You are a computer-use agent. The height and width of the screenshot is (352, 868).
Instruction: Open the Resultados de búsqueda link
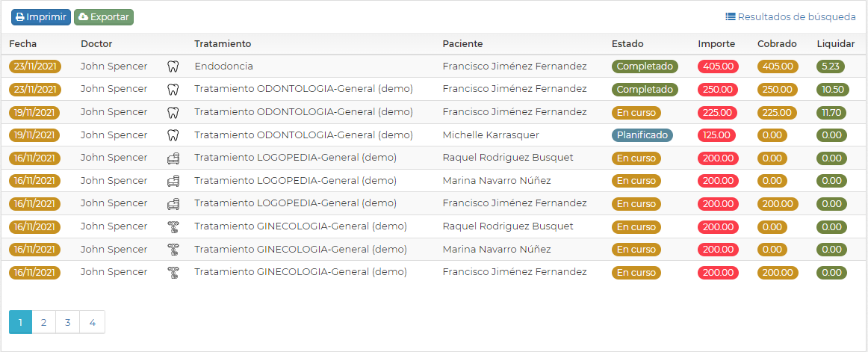click(790, 16)
